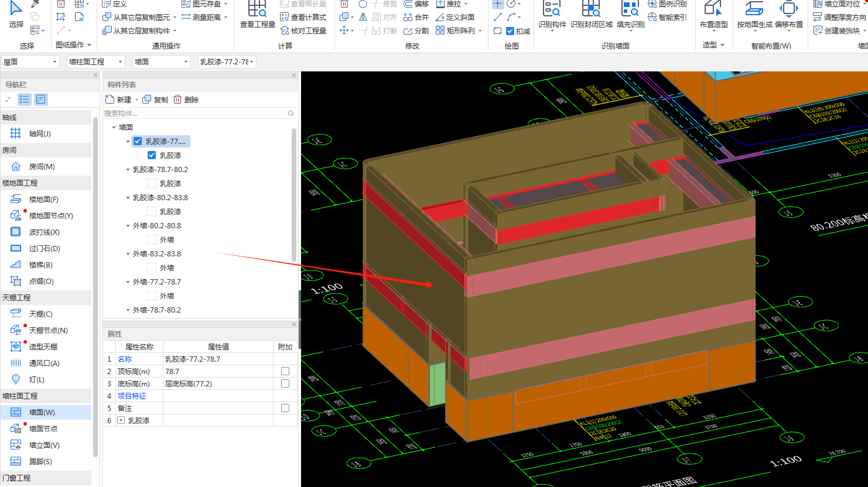Click 合并 in the 修改 group
The height and width of the screenshot is (487, 868).
tap(416, 17)
